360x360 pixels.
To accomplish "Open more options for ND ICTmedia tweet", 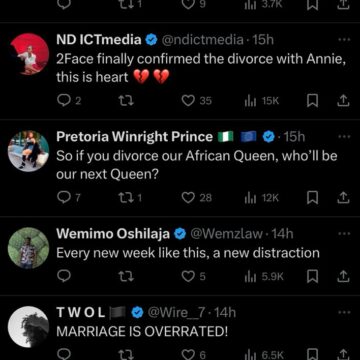I will click(343, 39).
